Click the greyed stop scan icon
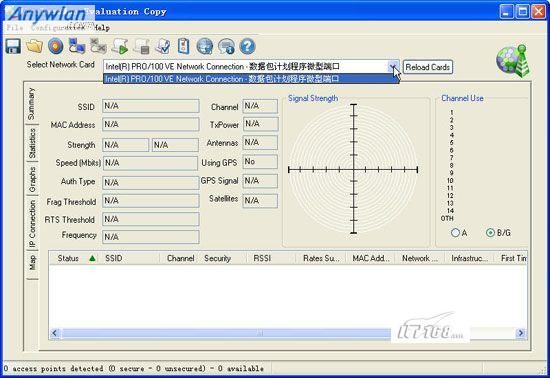The width and height of the screenshot is (550, 378). (141, 46)
